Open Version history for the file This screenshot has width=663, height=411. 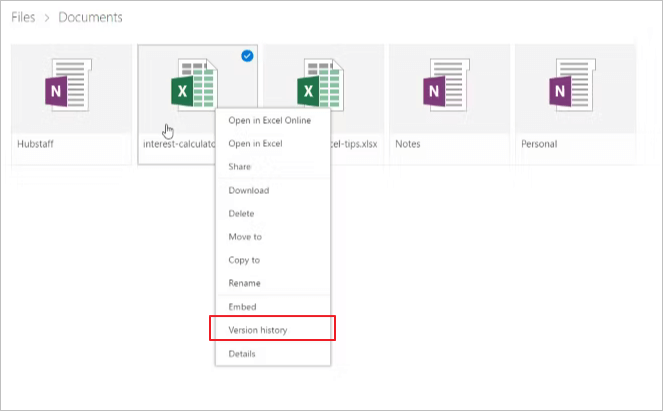258,329
